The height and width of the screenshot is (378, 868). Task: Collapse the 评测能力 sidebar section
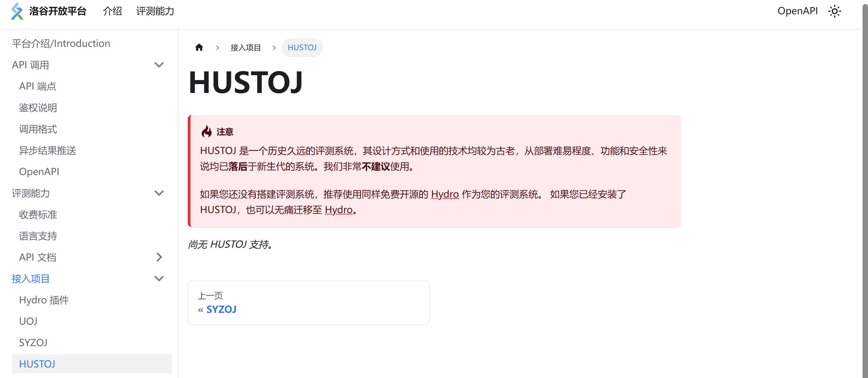[x=159, y=193]
